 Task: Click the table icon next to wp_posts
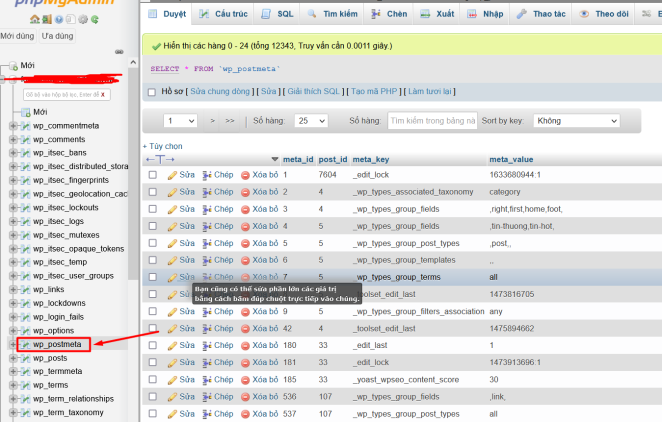point(25,357)
